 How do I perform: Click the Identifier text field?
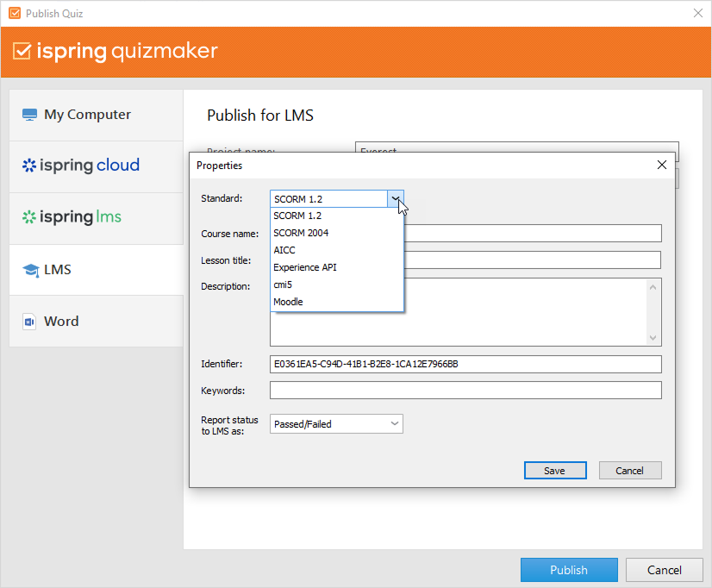[465, 364]
